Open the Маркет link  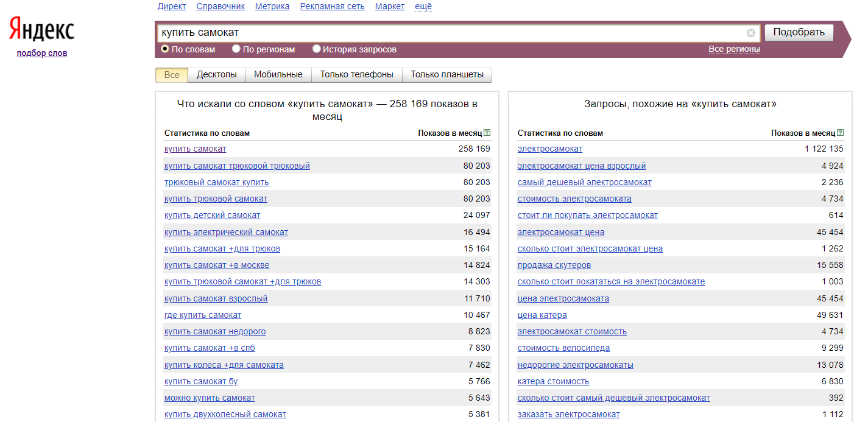[390, 6]
